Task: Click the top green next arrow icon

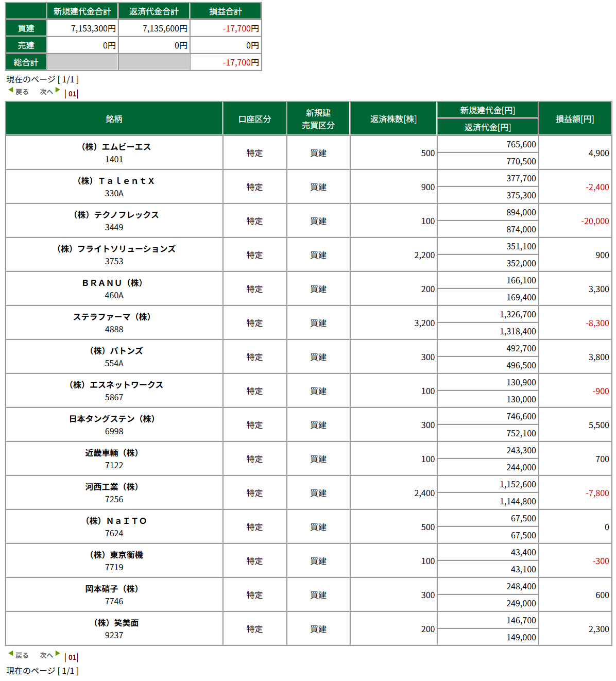Action: (x=58, y=90)
